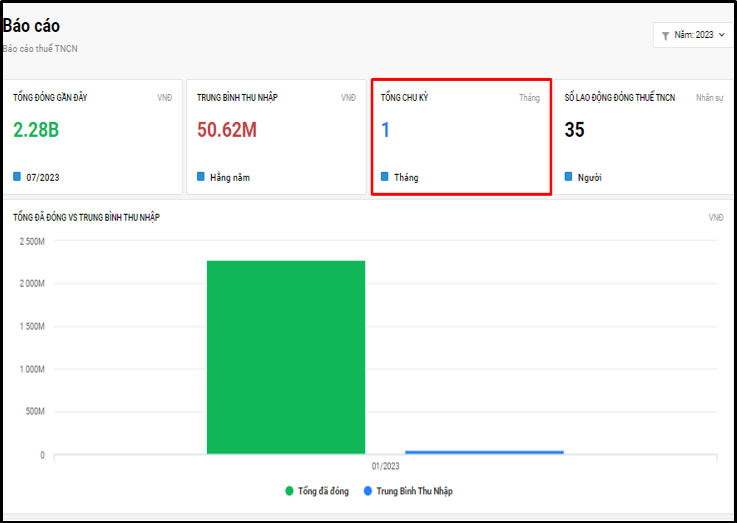
Task: Click the SỐ LAO ĐỘNG ĐÓNG THUẾ TNCN title
Action: 619,98
